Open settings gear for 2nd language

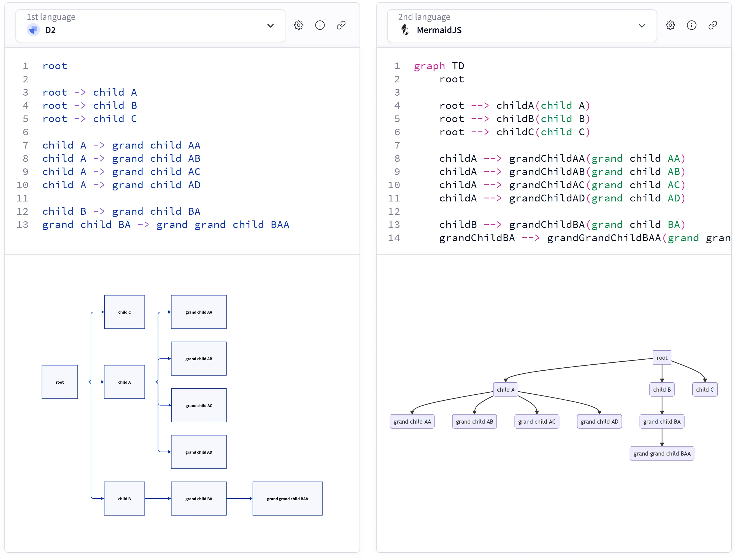point(670,25)
